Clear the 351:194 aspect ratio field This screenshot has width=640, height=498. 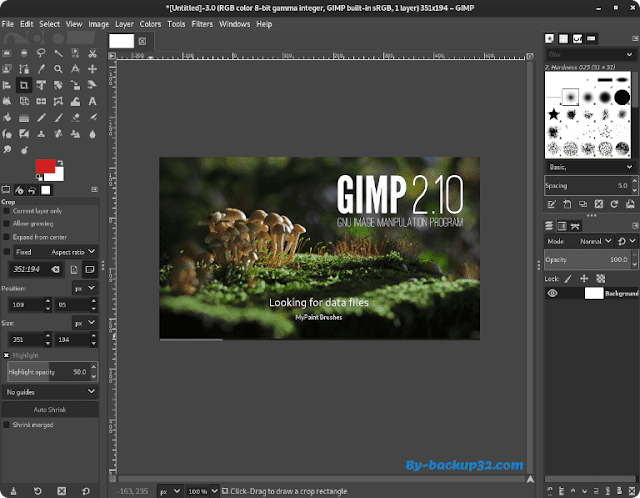coord(55,269)
